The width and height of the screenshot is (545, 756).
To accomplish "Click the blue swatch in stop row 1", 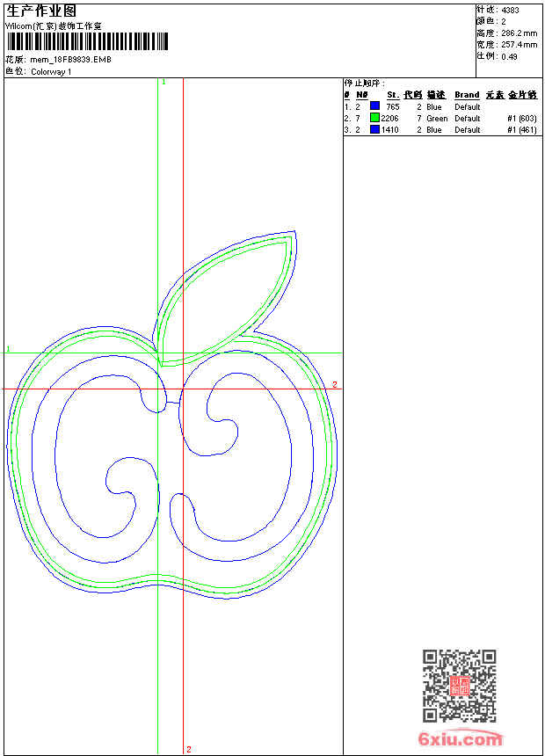I will click(x=374, y=106).
